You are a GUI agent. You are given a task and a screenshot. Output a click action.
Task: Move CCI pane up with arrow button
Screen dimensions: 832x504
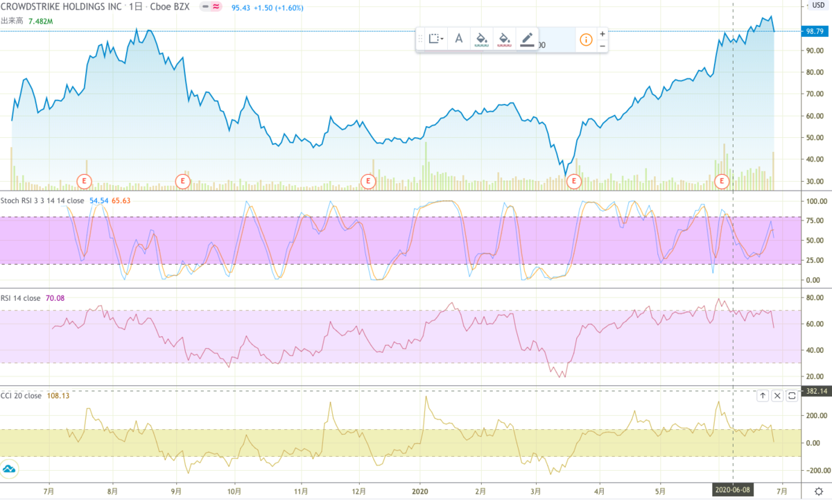pos(763,396)
